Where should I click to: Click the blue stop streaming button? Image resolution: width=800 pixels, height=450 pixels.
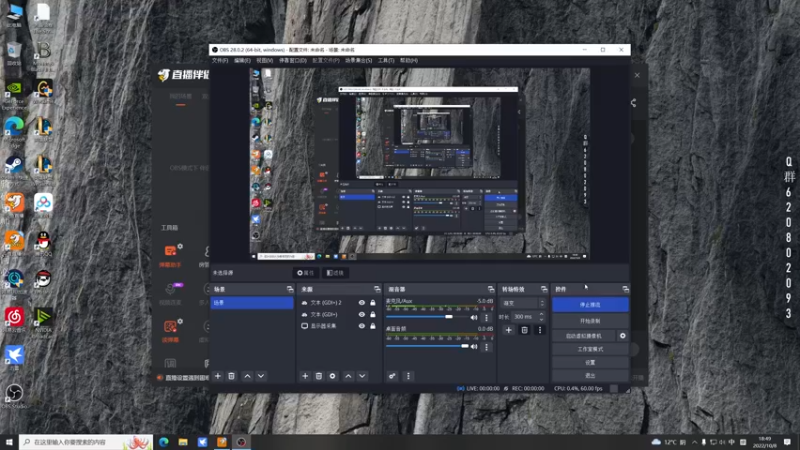pyautogui.click(x=590, y=305)
